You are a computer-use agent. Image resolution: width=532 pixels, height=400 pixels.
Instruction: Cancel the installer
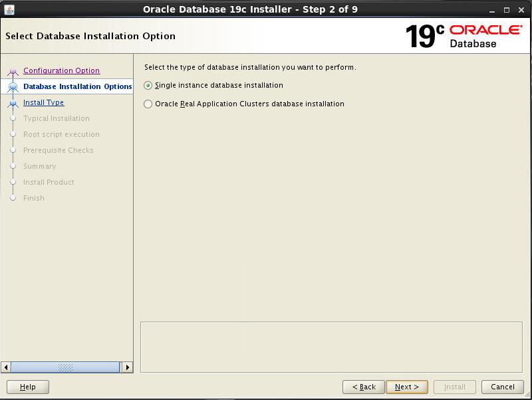[x=502, y=387]
